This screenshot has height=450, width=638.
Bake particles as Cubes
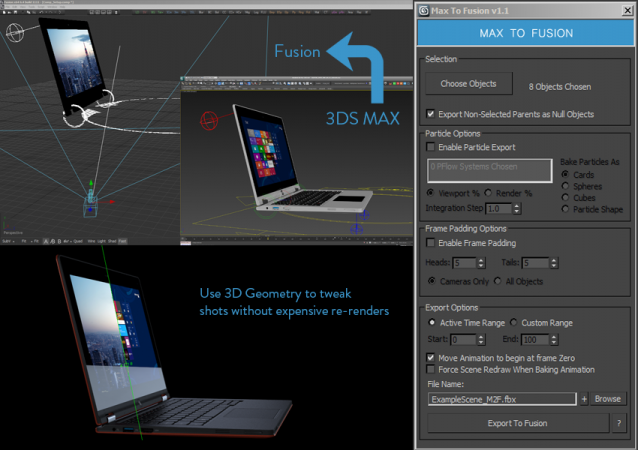[565, 197]
